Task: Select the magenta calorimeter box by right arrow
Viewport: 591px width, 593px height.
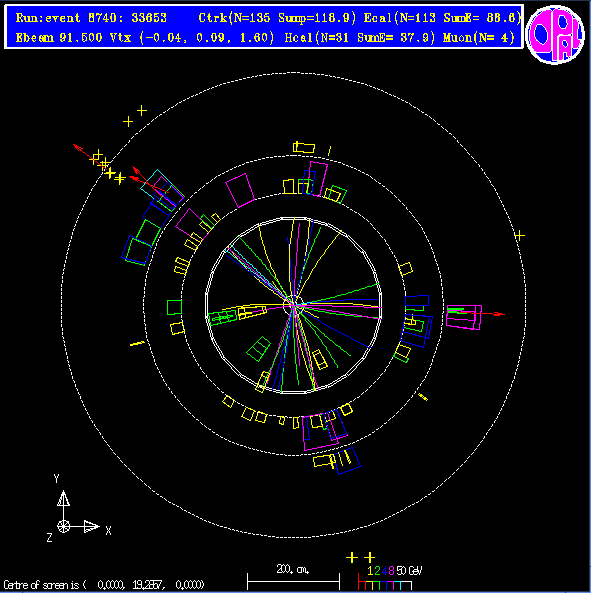Action: 464,317
